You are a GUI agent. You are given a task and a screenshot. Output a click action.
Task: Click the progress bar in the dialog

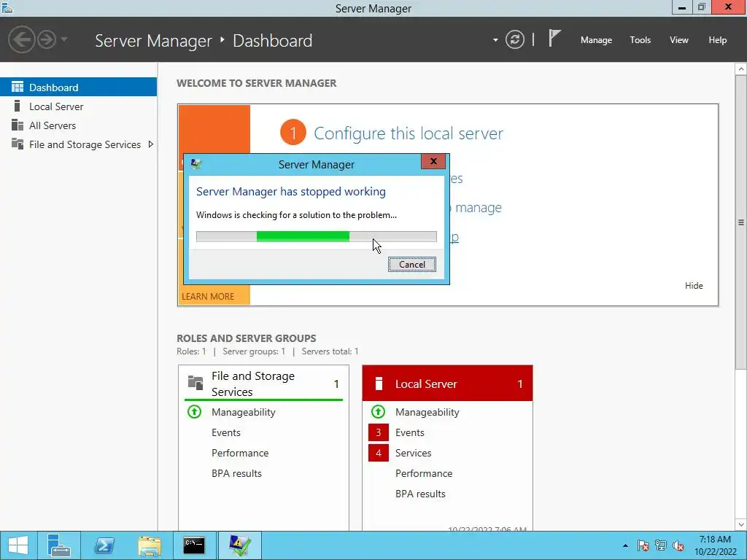click(x=317, y=236)
